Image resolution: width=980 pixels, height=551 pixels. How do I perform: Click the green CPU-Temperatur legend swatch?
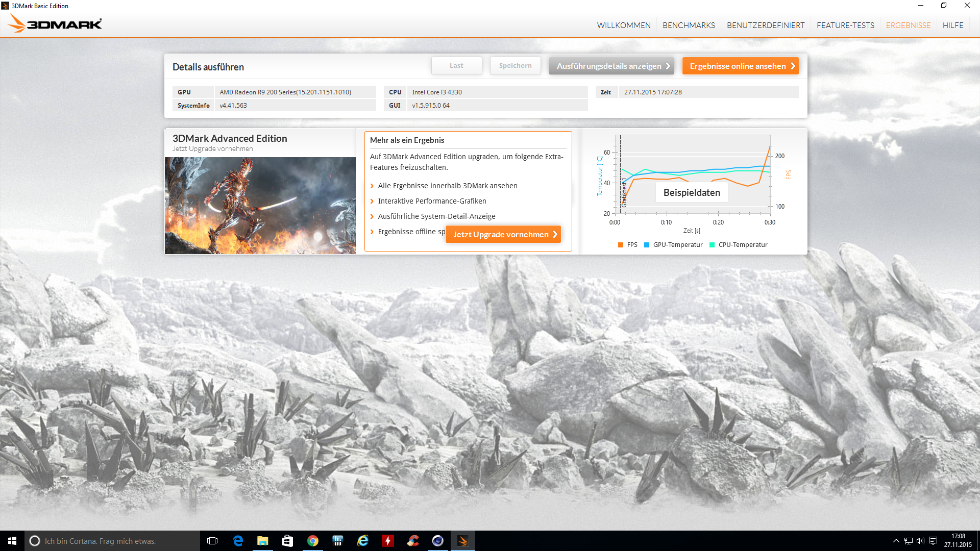[712, 245]
